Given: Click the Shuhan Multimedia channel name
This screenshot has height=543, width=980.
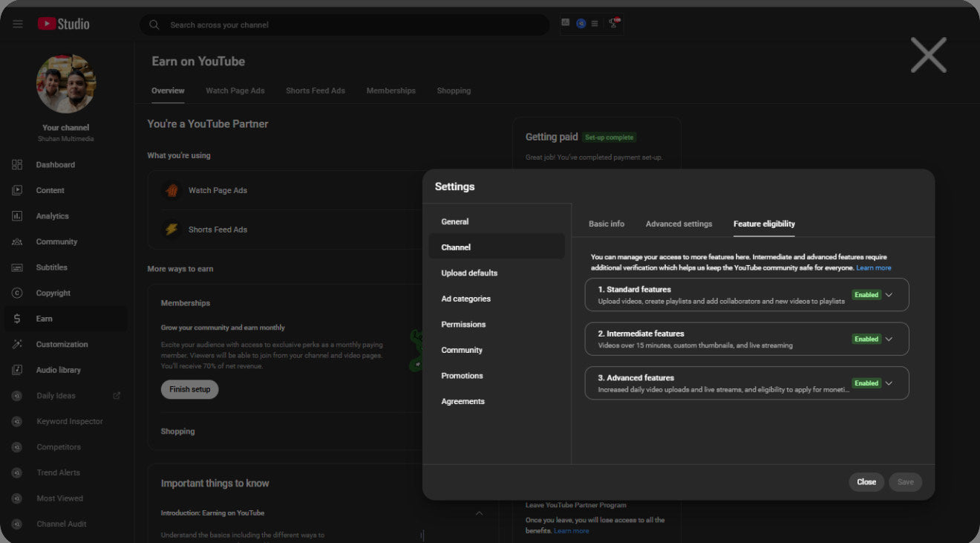Looking at the screenshot, I should [x=65, y=139].
